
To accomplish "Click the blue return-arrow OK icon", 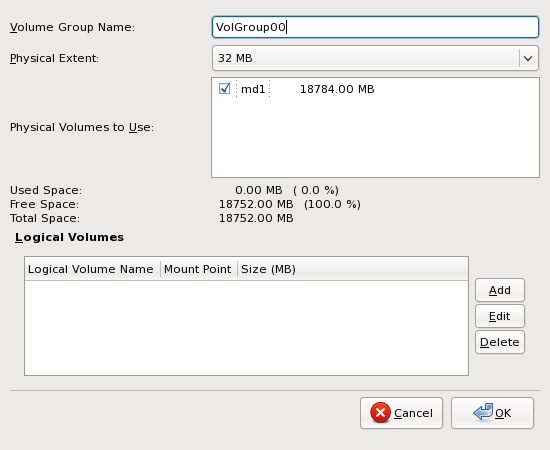I will tap(483, 412).
